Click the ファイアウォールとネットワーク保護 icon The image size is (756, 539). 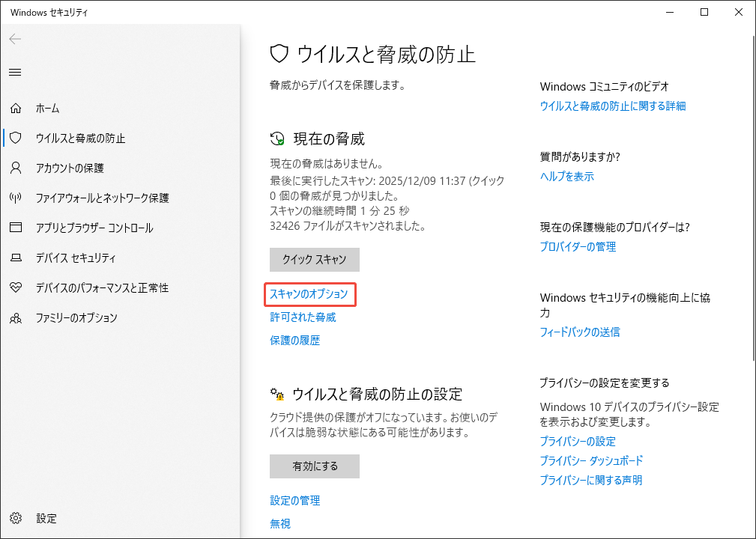pos(16,198)
